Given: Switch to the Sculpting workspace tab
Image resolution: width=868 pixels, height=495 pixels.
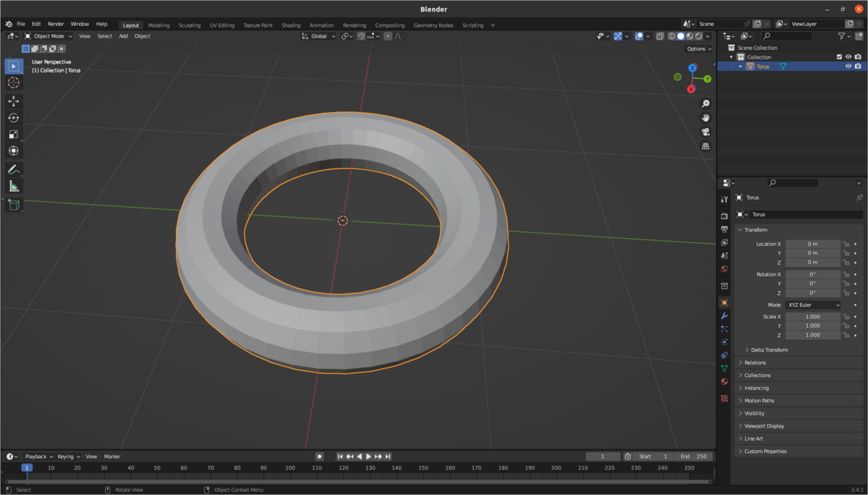Looking at the screenshot, I should (190, 25).
